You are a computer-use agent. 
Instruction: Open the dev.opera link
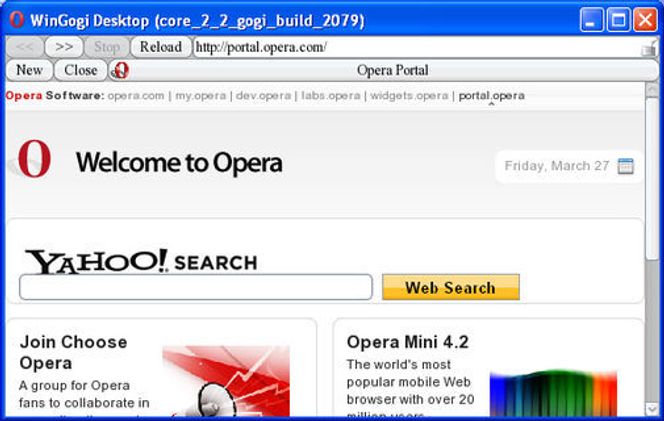pos(263,96)
